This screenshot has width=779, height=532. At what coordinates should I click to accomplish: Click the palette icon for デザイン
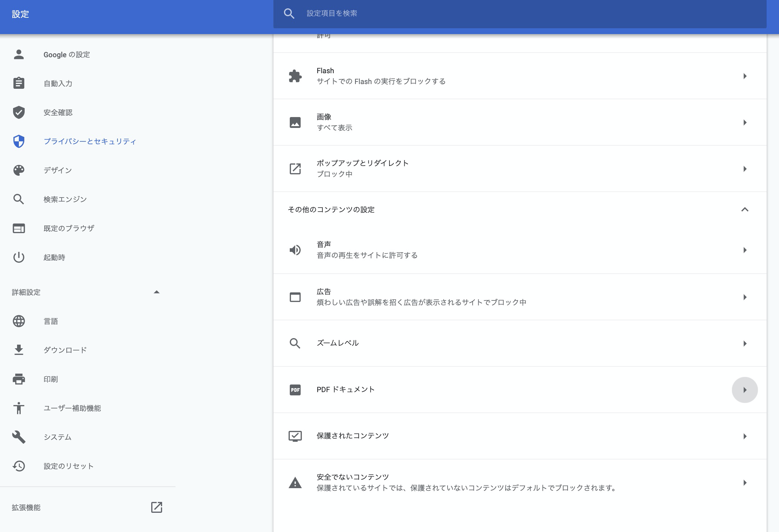coord(19,170)
